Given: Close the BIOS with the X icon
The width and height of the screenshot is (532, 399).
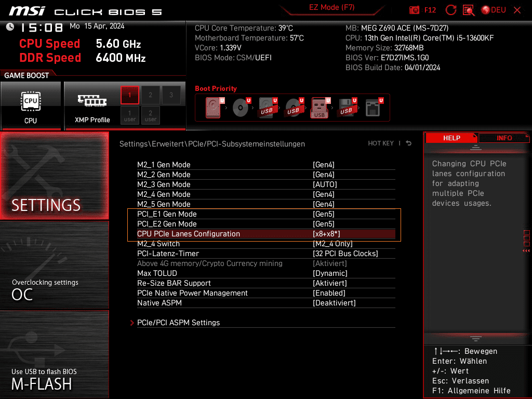Looking at the screenshot, I should coord(517,10).
